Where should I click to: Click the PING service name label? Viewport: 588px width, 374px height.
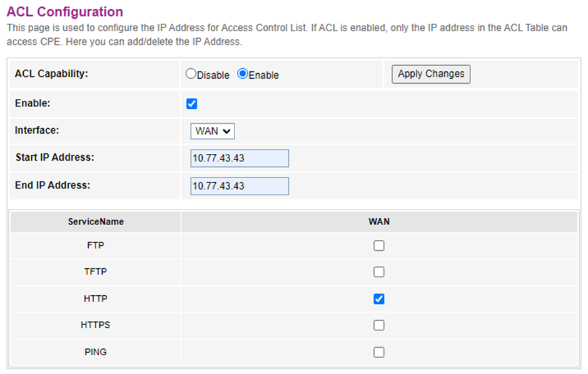tap(96, 352)
